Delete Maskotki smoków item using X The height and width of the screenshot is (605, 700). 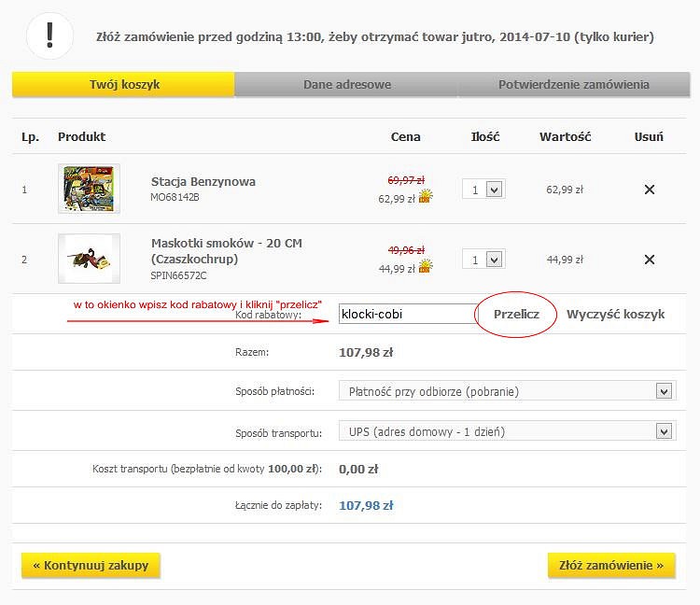pos(650,260)
